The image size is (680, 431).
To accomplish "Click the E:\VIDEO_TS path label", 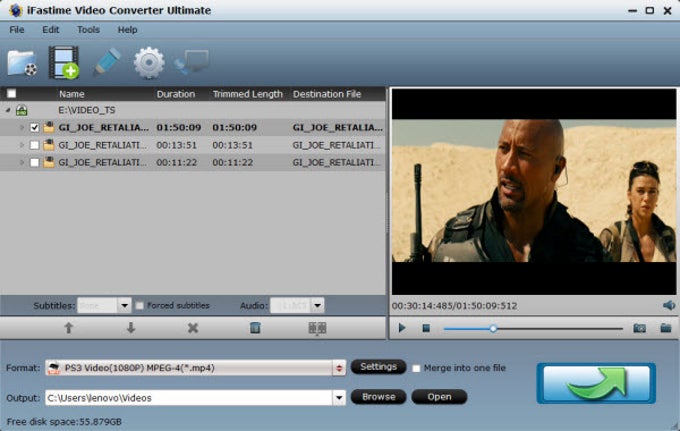I will [87, 110].
